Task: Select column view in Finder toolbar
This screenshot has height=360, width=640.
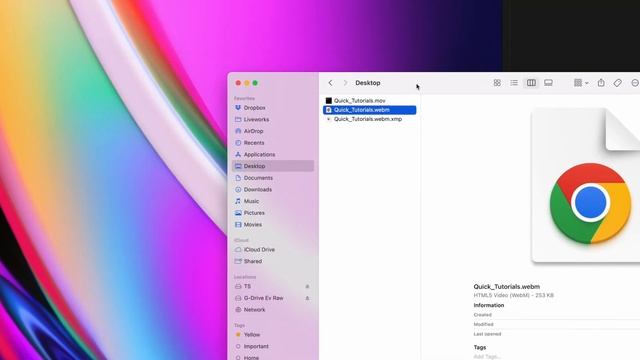Action: pyautogui.click(x=531, y=83)
